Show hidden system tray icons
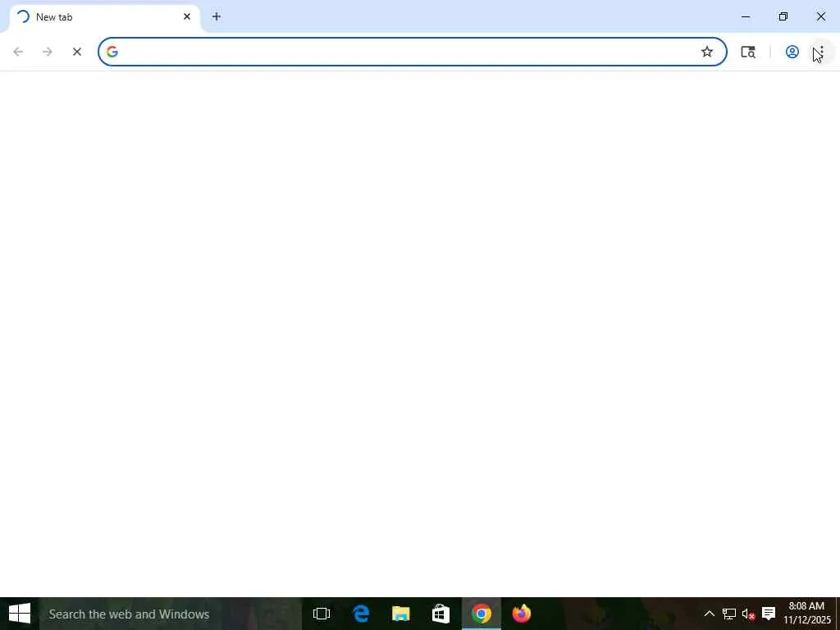Screen dimensions: 840x630 pyautogui.click(x=710, y=614)
